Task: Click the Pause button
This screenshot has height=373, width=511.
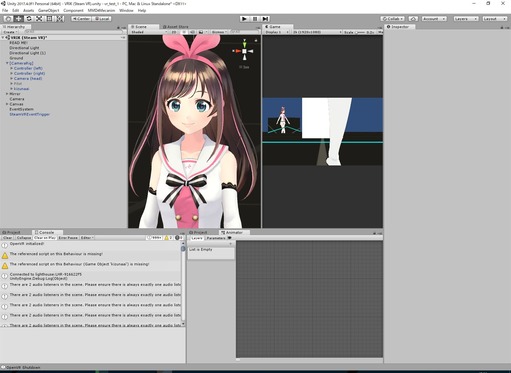Action: 255,19
